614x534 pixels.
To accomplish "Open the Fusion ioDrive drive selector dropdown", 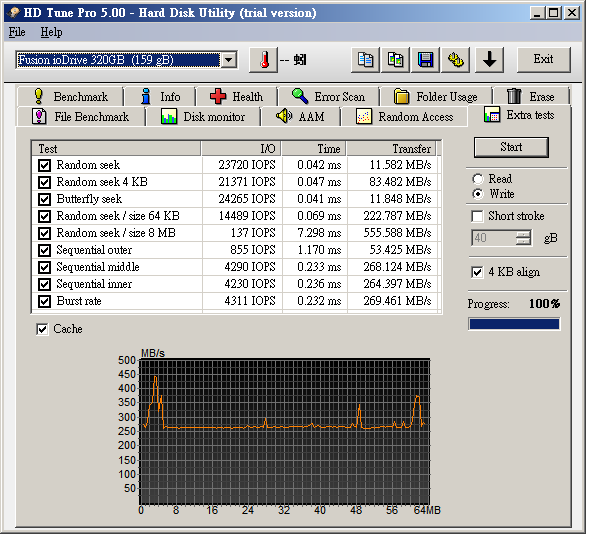I will click(229, 60).
